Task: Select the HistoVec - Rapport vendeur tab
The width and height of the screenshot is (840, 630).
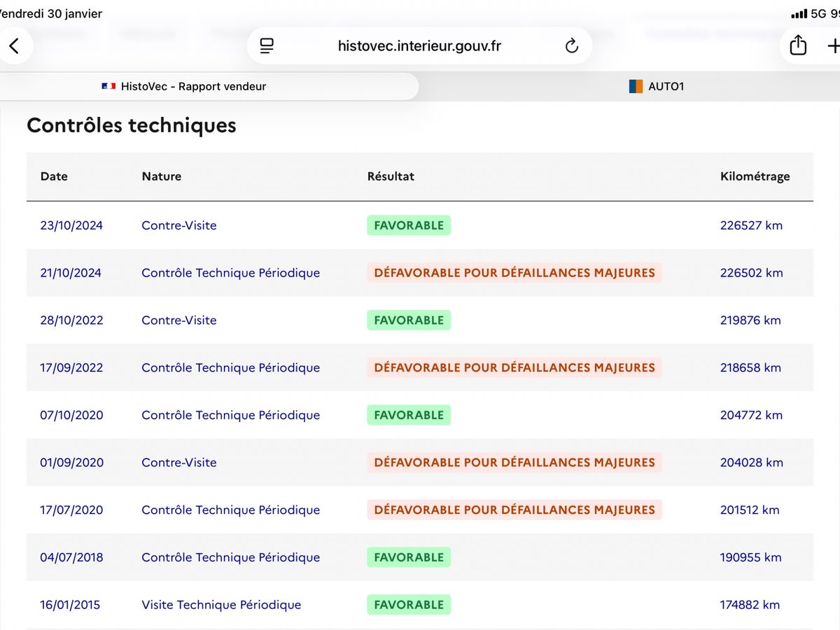Action: 209,87
